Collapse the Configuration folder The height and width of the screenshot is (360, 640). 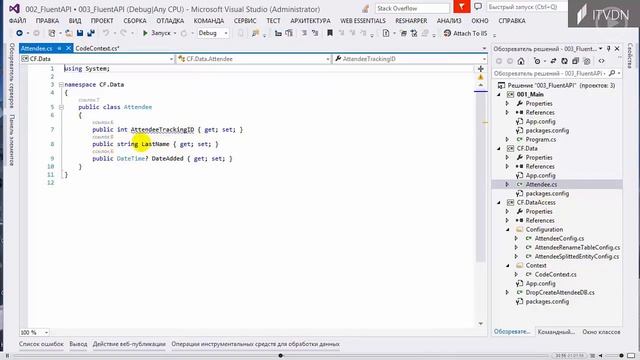click(508, 230)
